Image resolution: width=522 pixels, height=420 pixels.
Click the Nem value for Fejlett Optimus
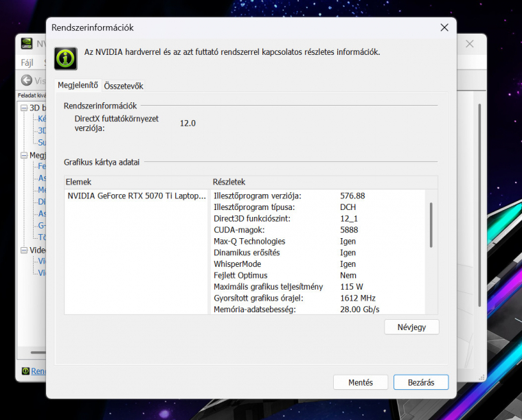(348, 275)
